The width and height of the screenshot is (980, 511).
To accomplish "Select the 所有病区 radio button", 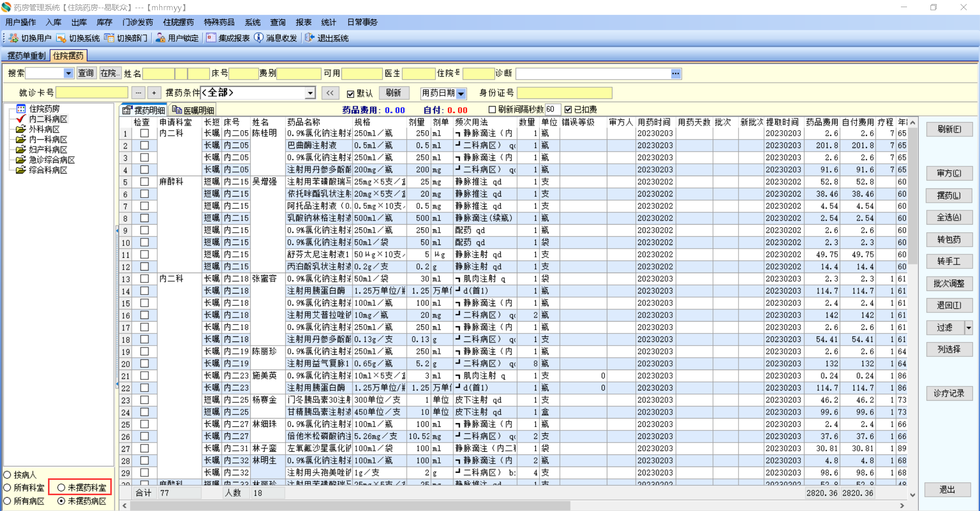I will point(7,501).
